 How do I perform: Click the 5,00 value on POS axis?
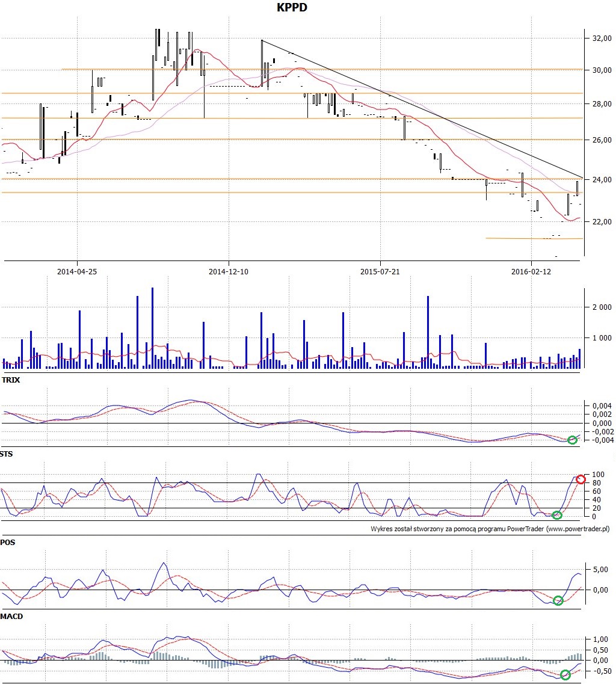600,570
